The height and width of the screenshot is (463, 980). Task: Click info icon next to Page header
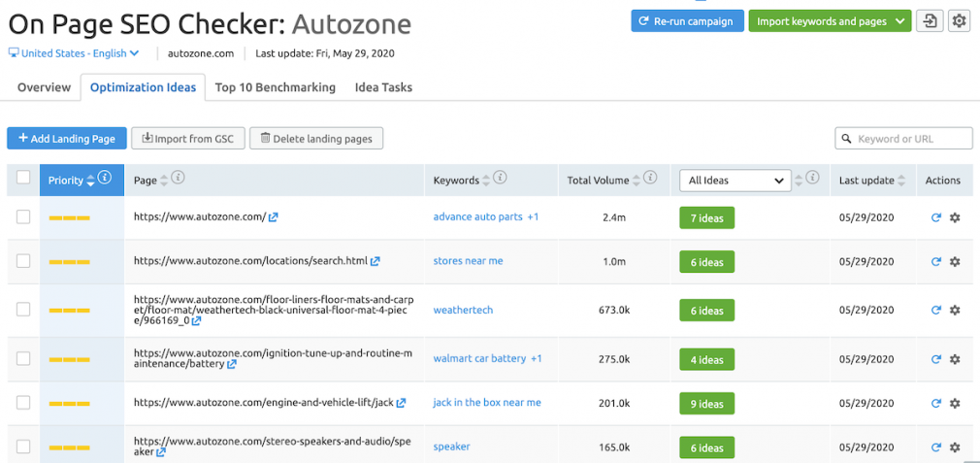coord(179,179)
